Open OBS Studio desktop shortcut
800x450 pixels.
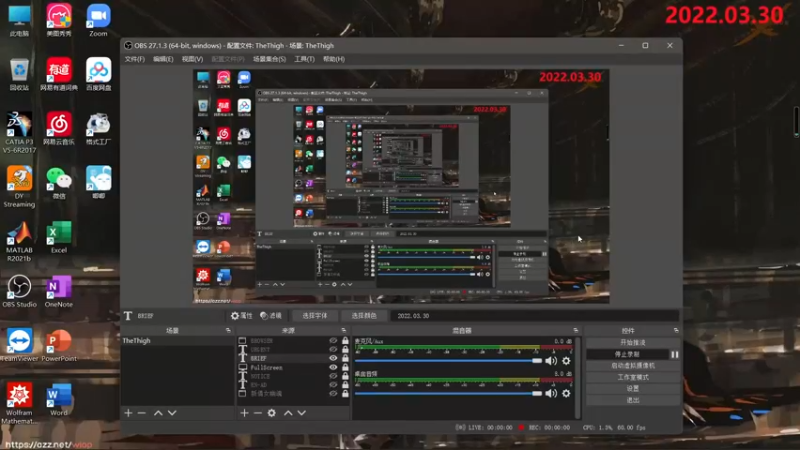click(x=19, y=291)
